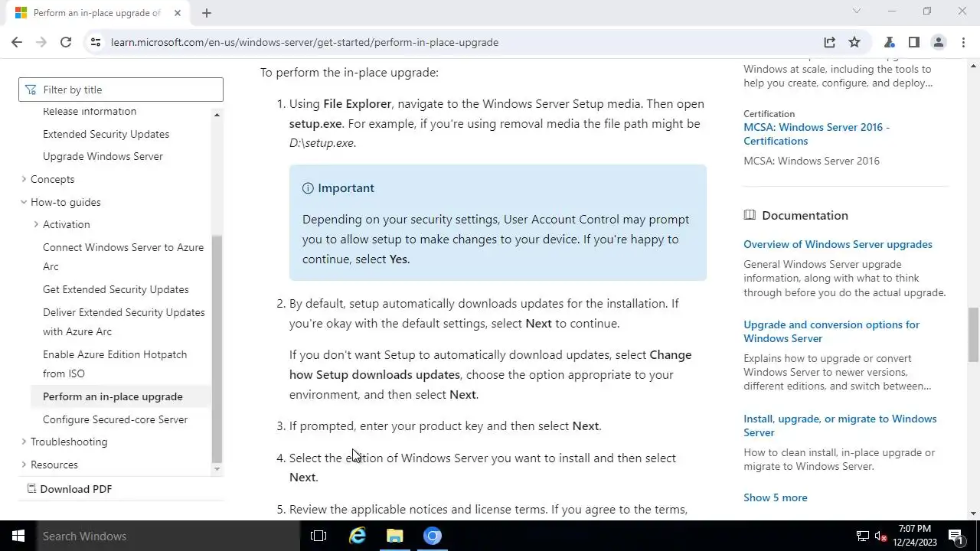This screenshot has width=980, height=551.
Task: Open Connect Windows Server to Azure Arc
Action: pos(123,256)
